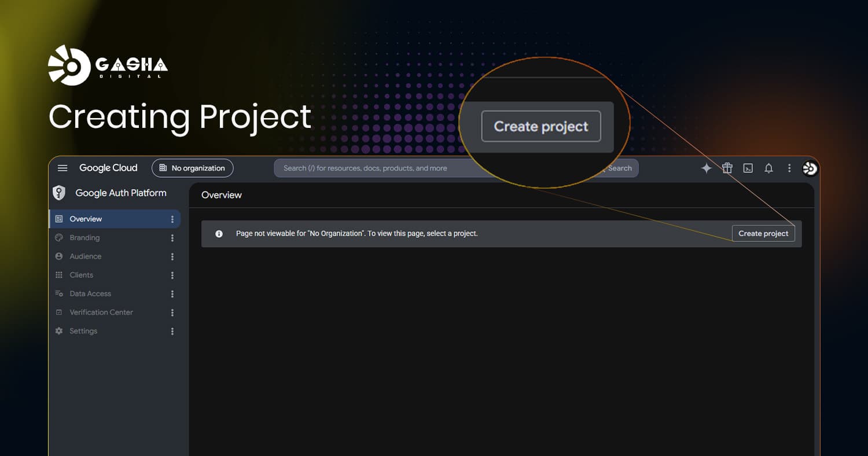Click the Create project button in the banner
The image size is (868, 456).
pyautogui.click(x=763, y=233)
